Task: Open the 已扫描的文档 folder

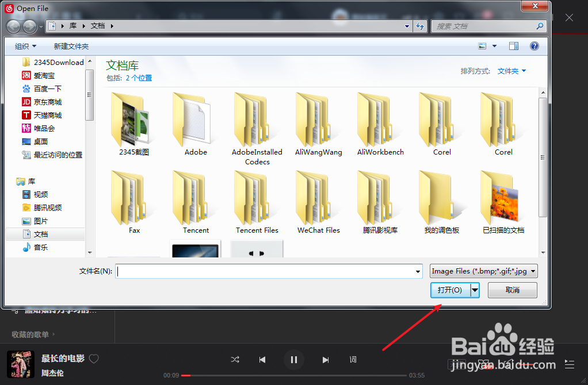Action: click(503, 202)
